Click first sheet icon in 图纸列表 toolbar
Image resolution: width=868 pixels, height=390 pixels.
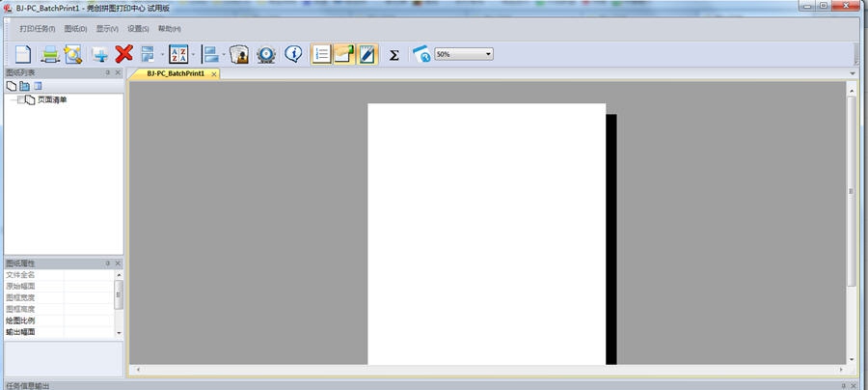coord(11,86)
